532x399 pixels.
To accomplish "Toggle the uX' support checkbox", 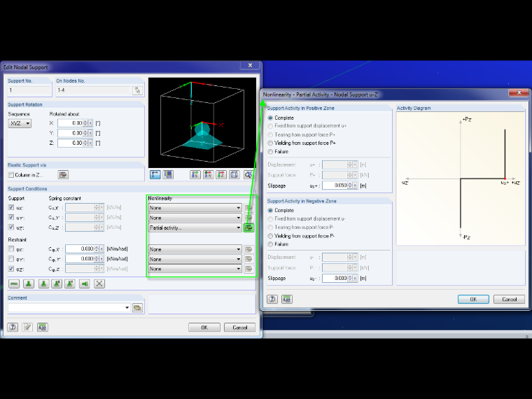I will (11, 207).
